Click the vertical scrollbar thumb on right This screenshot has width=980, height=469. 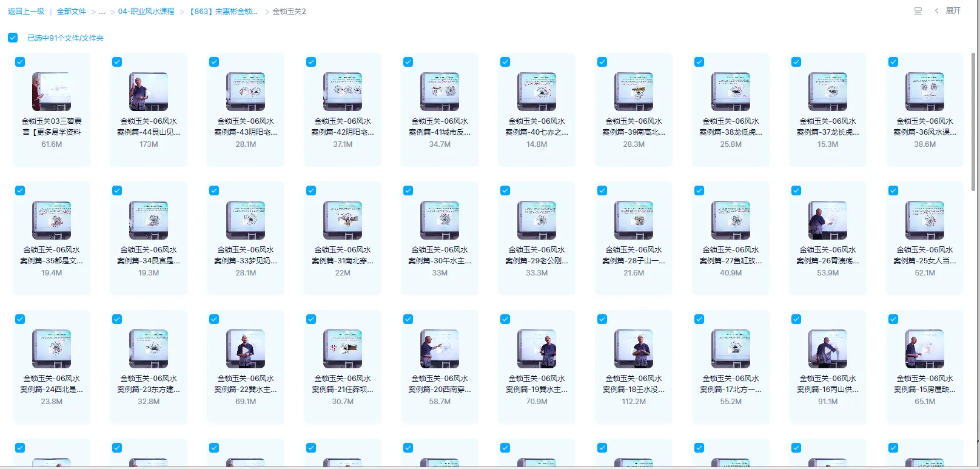point(973,121)
